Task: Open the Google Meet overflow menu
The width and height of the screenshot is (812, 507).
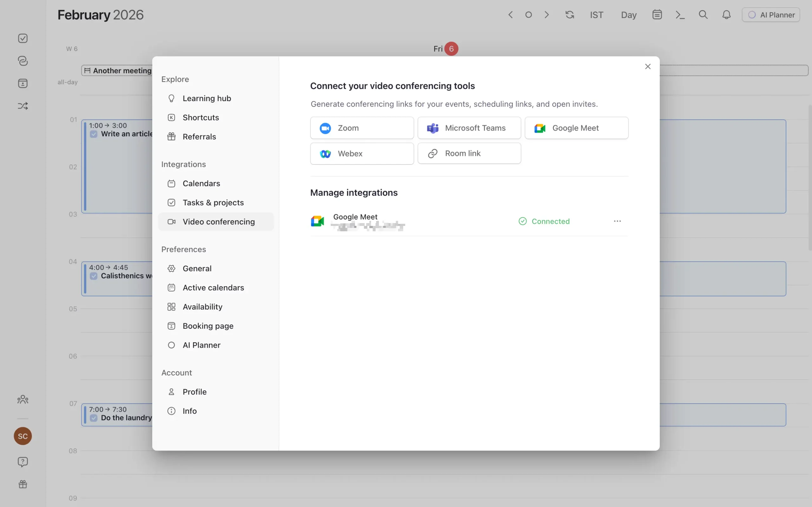Action: point(617,221)
